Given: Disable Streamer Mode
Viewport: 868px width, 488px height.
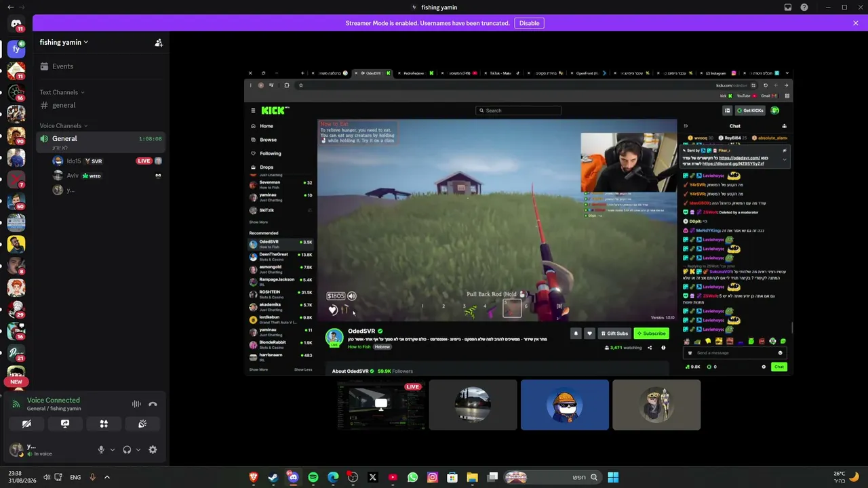Looking at the screenshot, I should pyautogui.click(x=529, y=23).
